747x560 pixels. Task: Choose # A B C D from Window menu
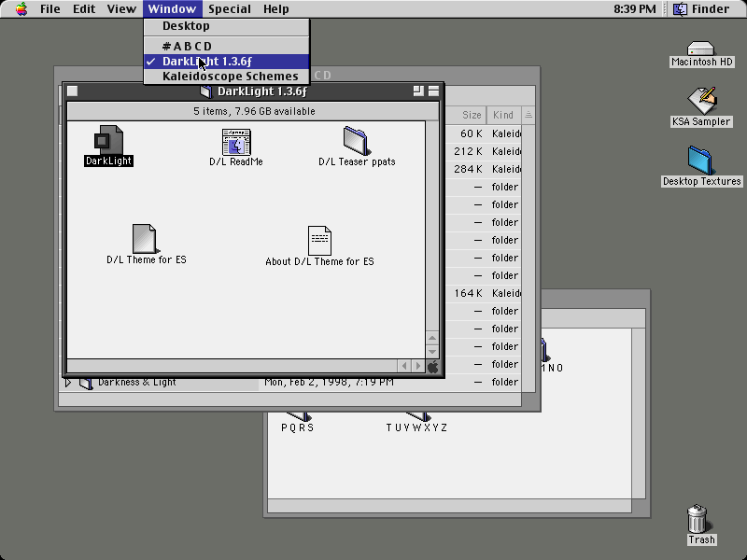[x=226, y=46]
